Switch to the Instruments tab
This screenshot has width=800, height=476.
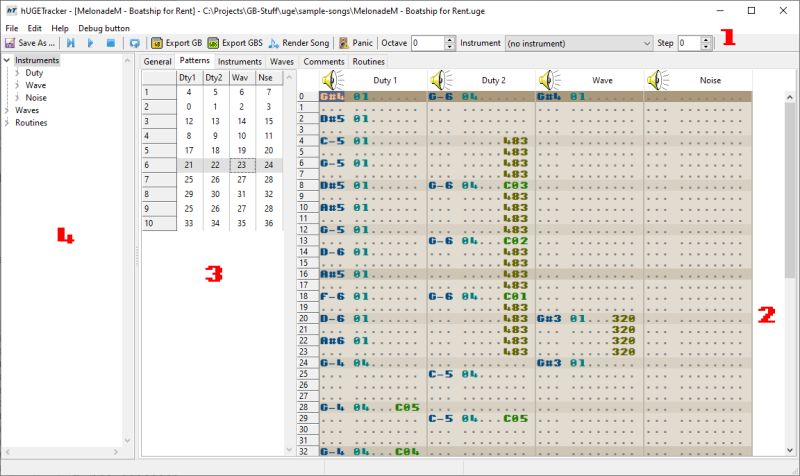click(240, 61)
